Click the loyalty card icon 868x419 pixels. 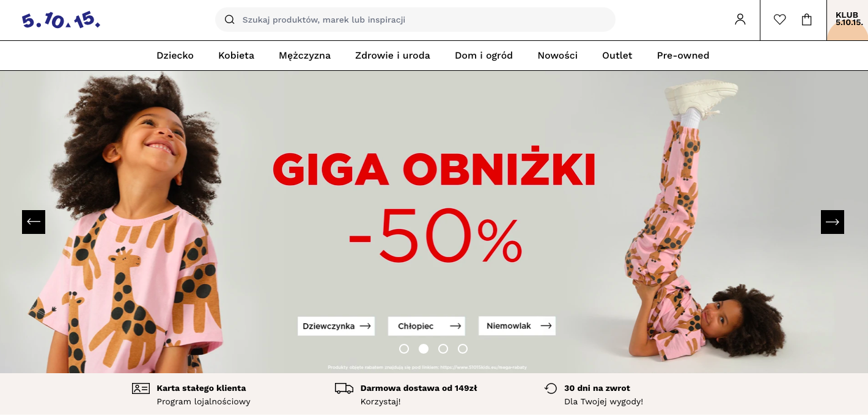pyautogui.click(x=141, y=388)
